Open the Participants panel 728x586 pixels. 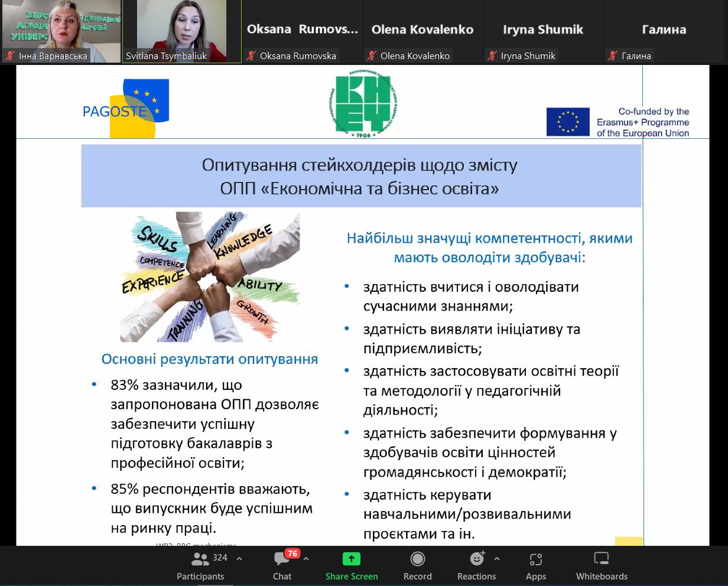[200, 566]
